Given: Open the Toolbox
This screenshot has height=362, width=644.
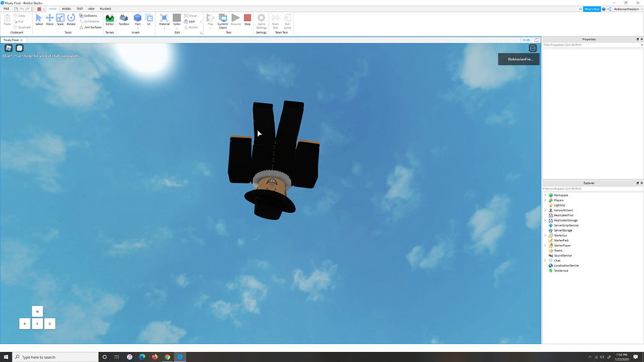Looking at the screenshot, I should [123, 19].
